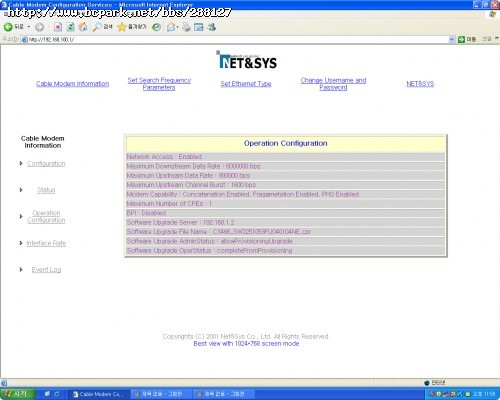Click the Internet zone status bar indicator
Screen dimensions: 500x400
(x=434, y=382)
